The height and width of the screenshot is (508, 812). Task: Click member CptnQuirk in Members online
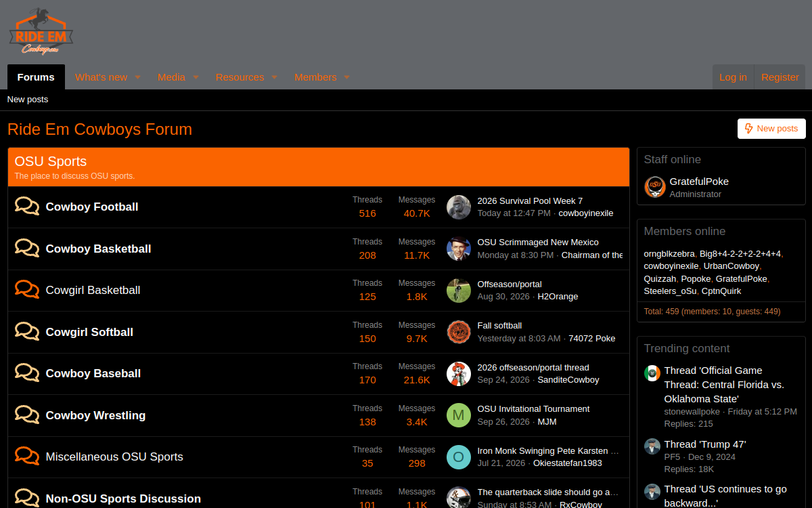(721, 291)
